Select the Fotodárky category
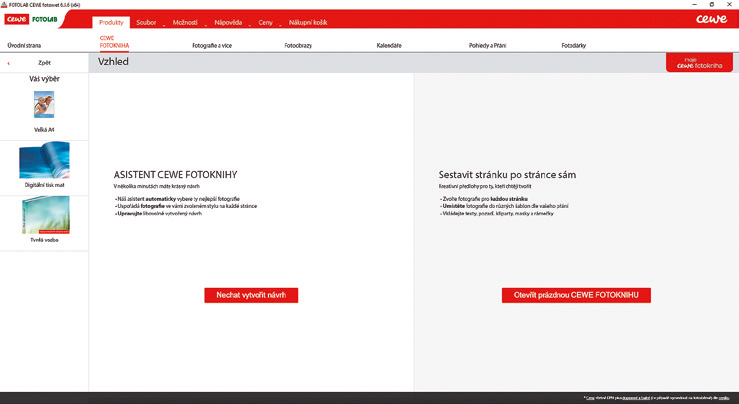 point(574,46)
